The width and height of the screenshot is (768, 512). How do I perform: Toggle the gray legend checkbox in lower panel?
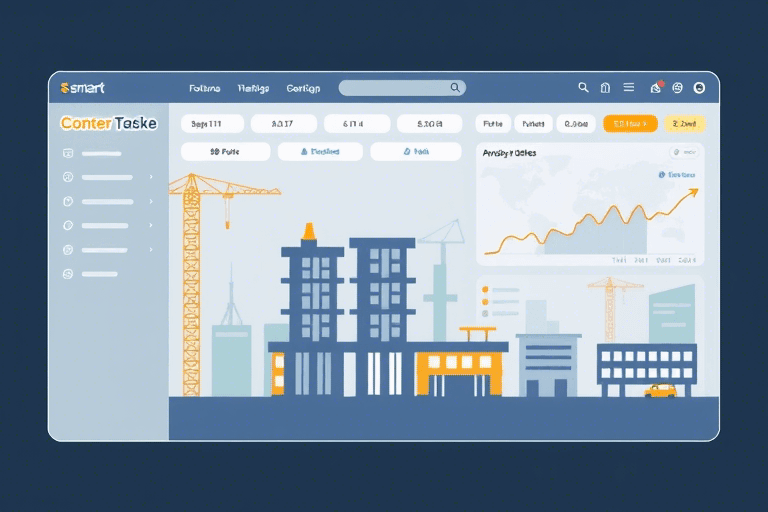coord(485,312)
